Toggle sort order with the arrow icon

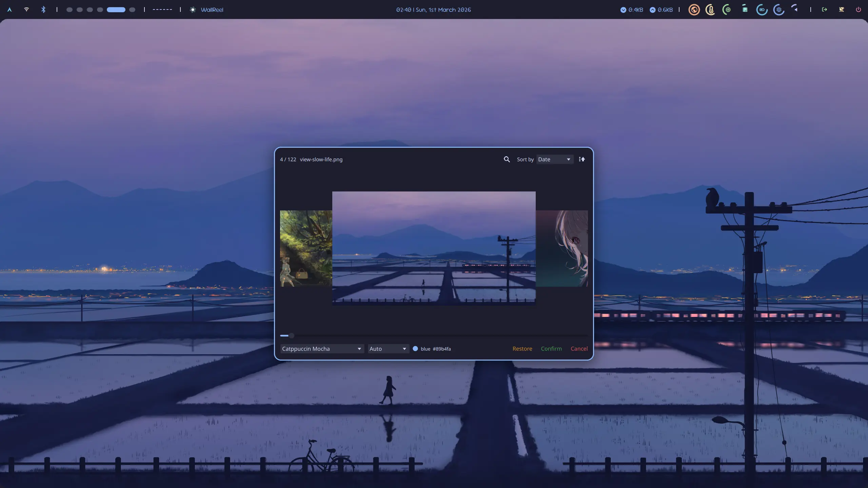click(x=582, y=159)
